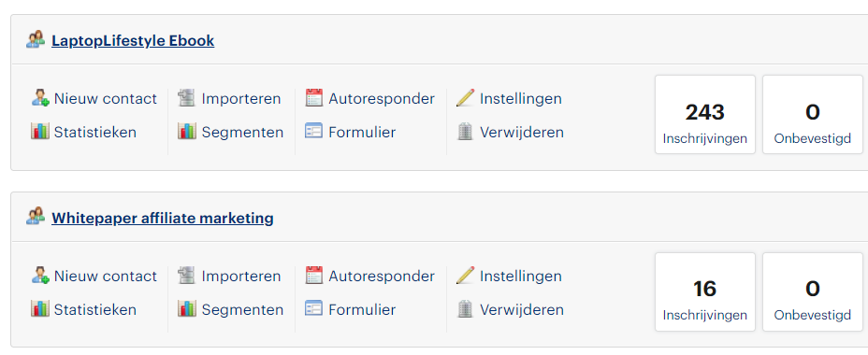868x355 pixels.
Task: Click Formulier form icon under Whitepaper list
Action: point(314,308)
